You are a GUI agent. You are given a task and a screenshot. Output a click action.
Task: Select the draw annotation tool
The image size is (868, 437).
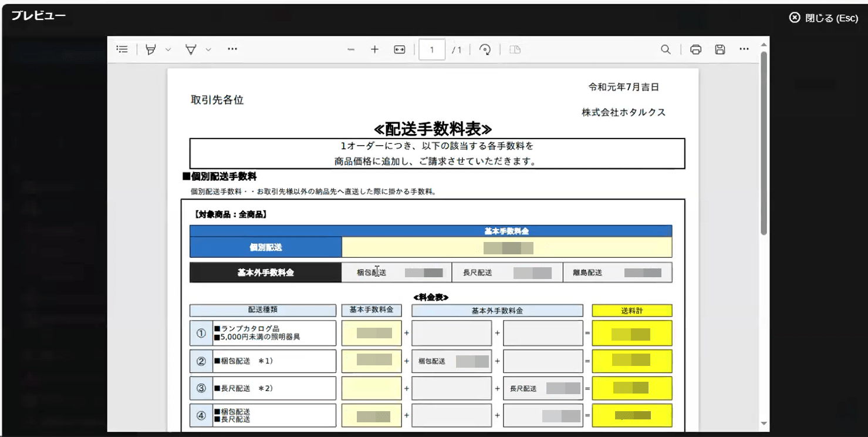point(190,49)
